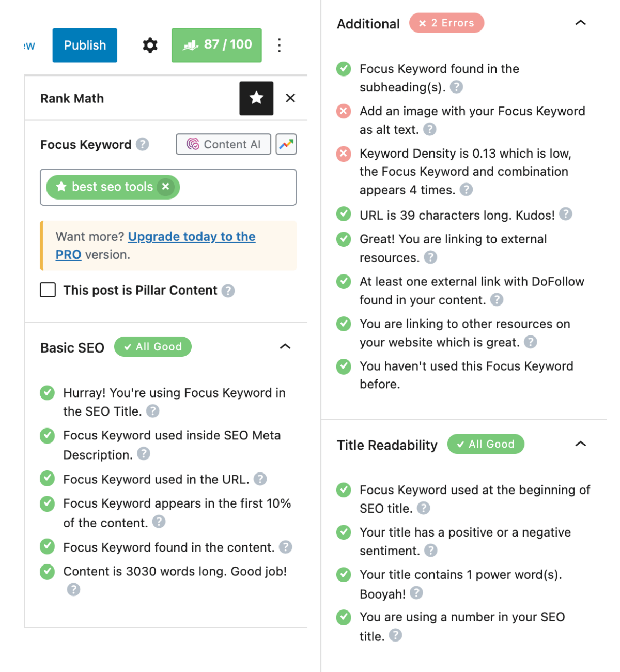This screenshot has height=672, width=620.
Task: Click help icon next to content word count
Action: pyautogui.click(x=73, y=589)
